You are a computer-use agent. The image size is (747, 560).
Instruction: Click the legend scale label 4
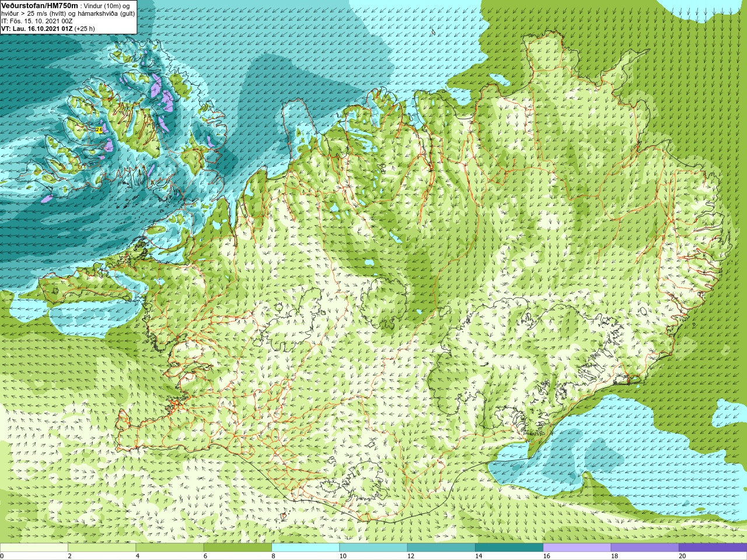pos(138,556)
